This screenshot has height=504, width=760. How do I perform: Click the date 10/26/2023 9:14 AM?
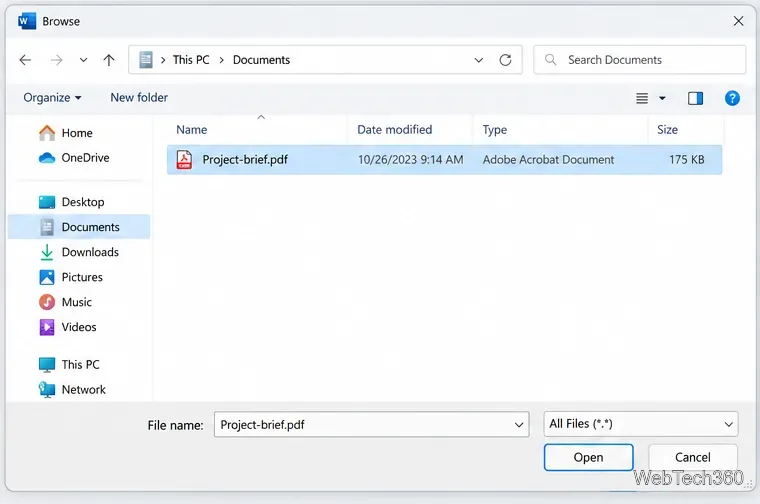(x=411, y=159)
